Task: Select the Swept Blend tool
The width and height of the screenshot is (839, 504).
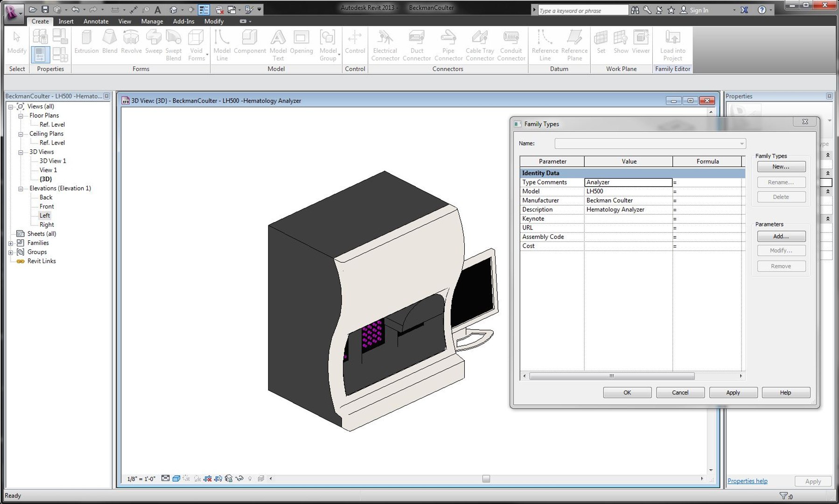Action: point(173,45)
